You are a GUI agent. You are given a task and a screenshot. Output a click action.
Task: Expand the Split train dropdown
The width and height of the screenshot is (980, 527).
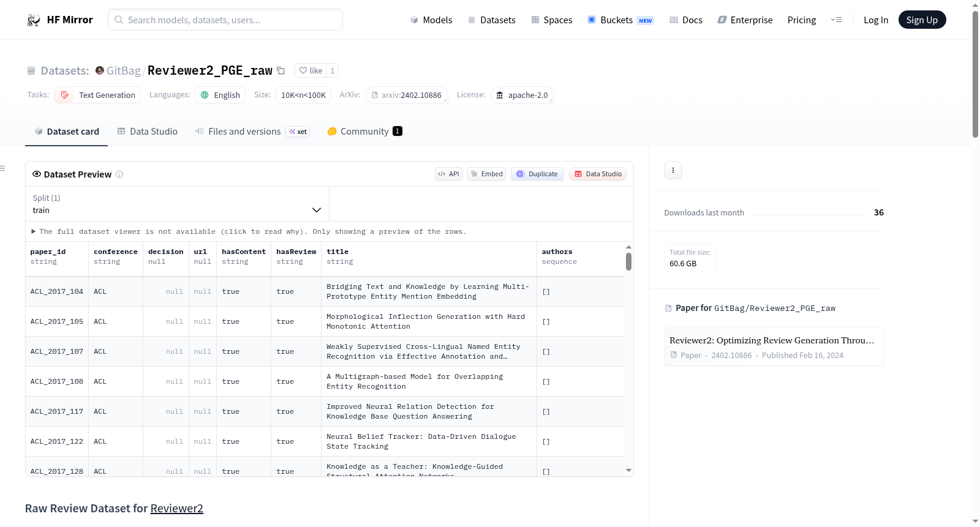[x=177, y=204]
